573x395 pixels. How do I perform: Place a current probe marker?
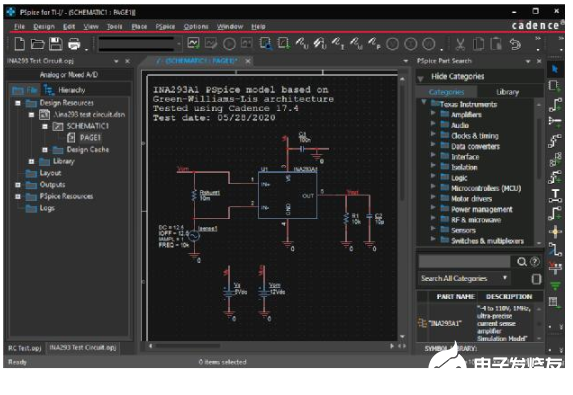pyautogui.click(x=338, y=44)
